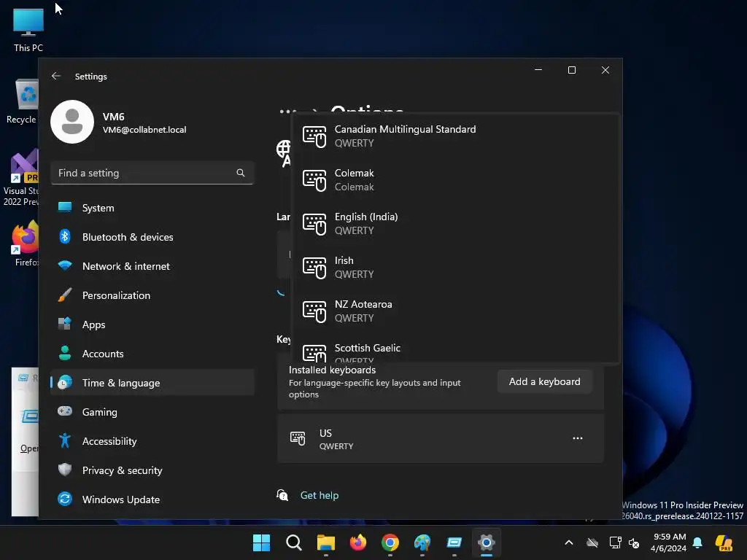Screen dimensions: 747x560
Task: Click the Installed keyboards heading text
Action: point(332,370)
